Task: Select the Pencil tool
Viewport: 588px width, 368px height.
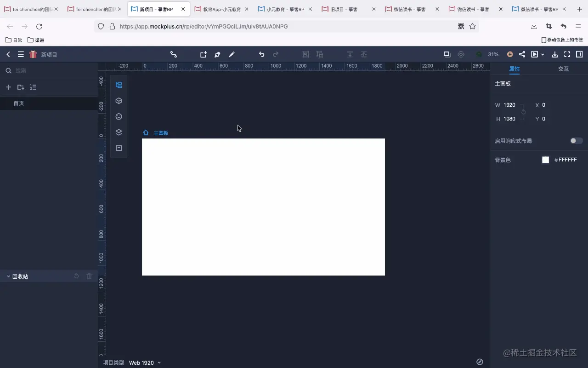Action: pos(232,54)
